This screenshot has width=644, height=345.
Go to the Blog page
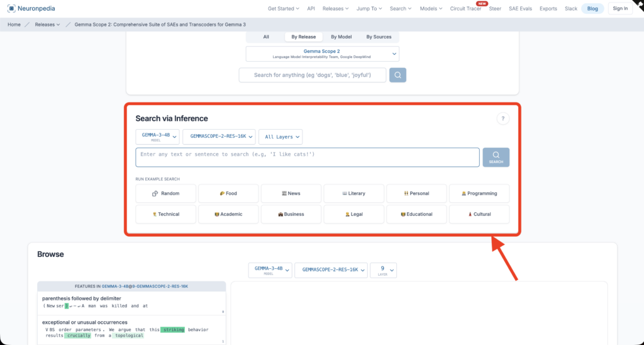592,9
